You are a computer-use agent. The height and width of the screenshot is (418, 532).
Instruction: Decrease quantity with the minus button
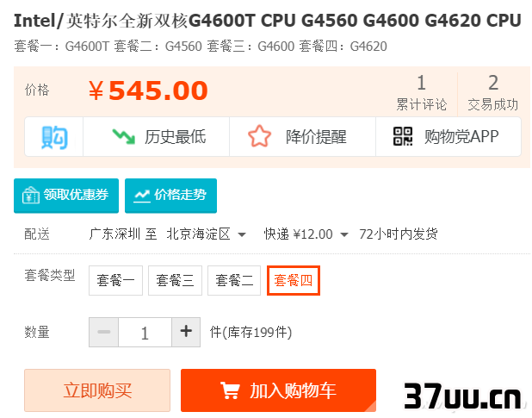click(103, 332)
